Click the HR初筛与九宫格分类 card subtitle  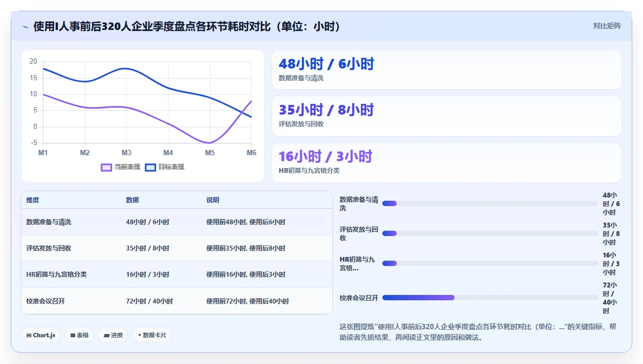(x=309, y=171)
